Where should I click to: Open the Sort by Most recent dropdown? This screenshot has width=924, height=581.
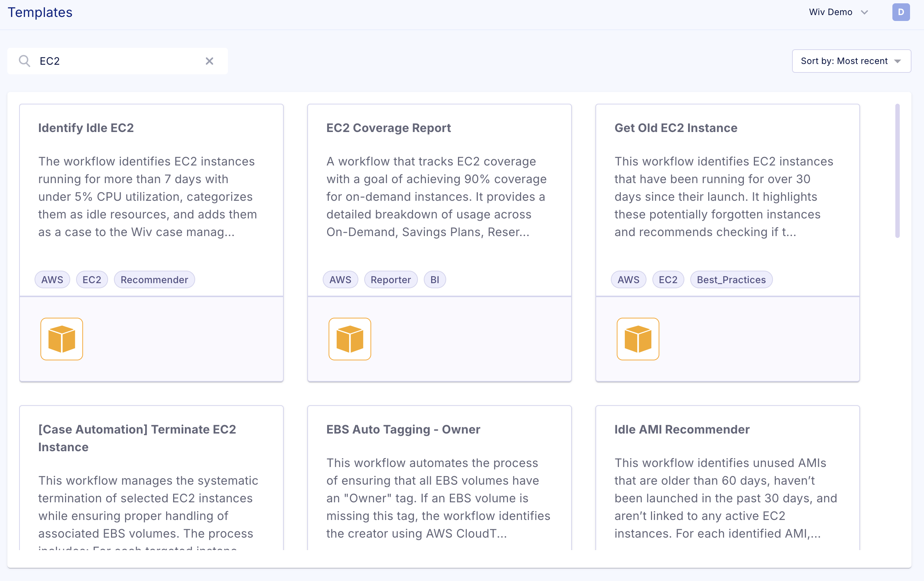click(851, 61)
